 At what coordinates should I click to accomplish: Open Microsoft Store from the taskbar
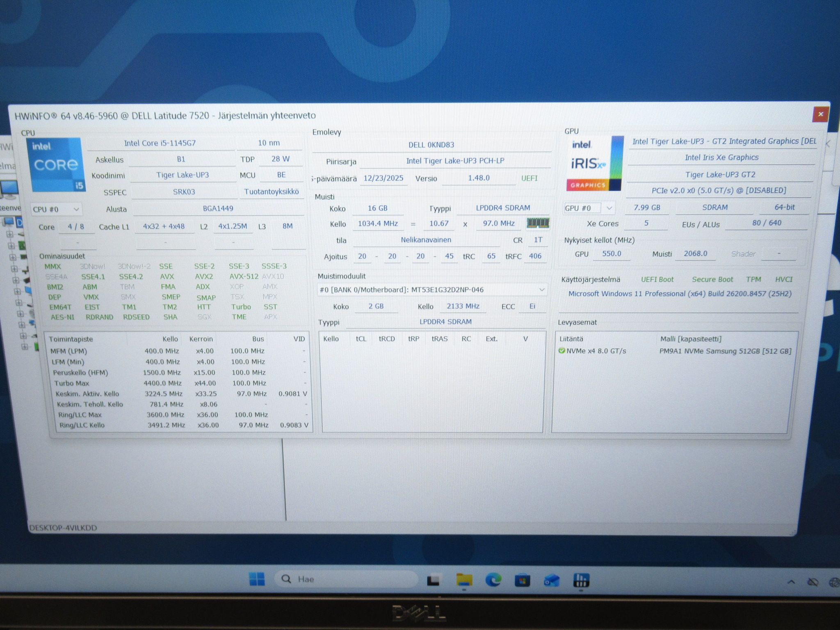click(522, 580)
